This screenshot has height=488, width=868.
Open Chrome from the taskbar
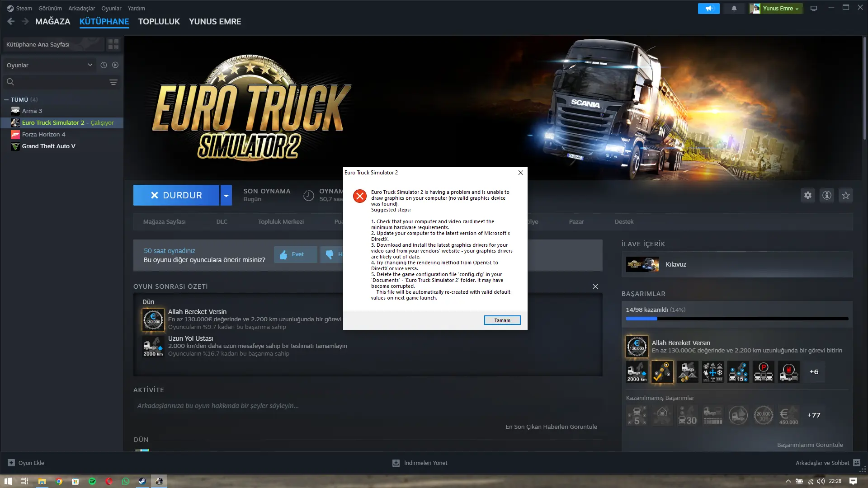coord(59,481)
